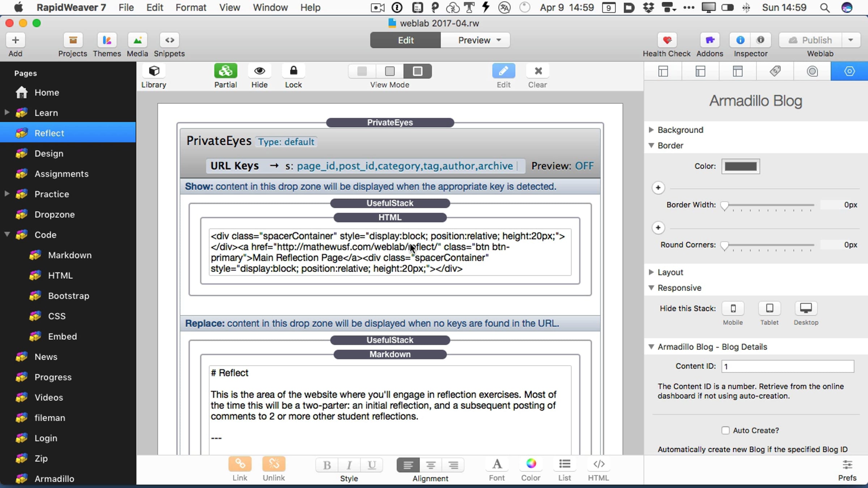Expand the Background settings section
This screenshot has height=488, width=868.
pyautogui.click(x=651, y=130)
